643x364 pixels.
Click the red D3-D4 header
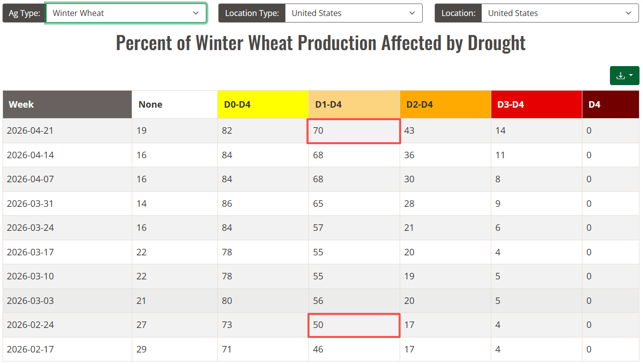point(536,105)
